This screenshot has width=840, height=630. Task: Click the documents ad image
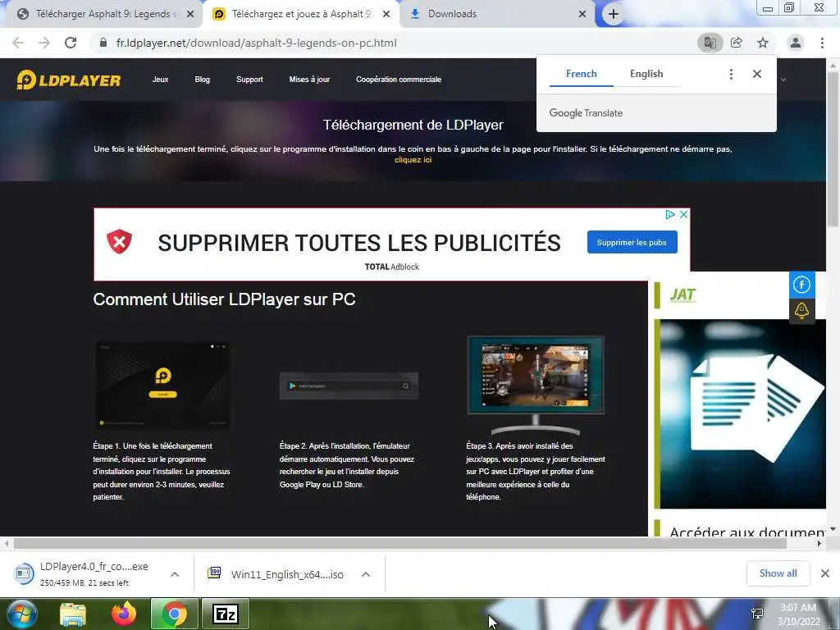pos(742,413)
